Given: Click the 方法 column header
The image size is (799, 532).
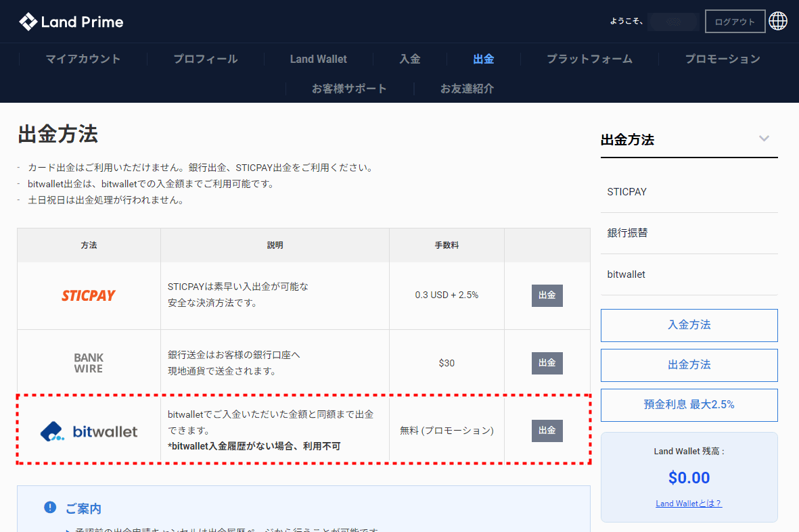Looking at the screenshot, I should click(x=89, y=245).
